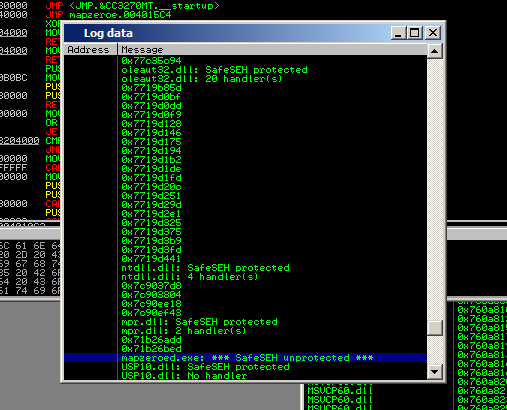
Task: Select log entry 0x77c35c94
Action: tap(151, 61)
